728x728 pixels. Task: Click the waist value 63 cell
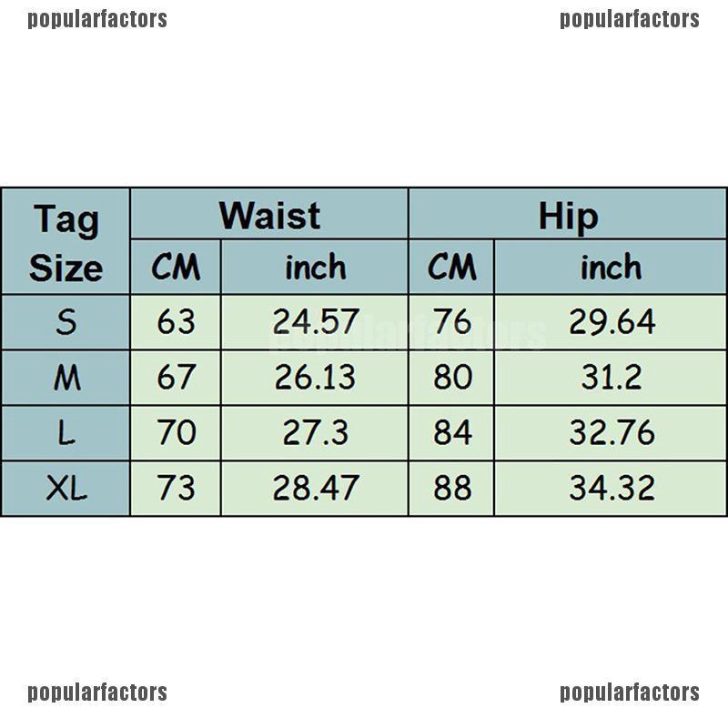(x=176, y=322)
